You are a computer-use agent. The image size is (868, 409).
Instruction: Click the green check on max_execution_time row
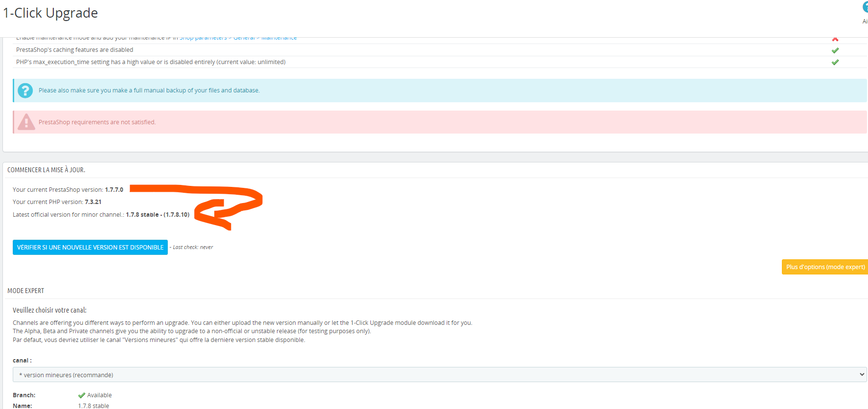(835, 62)
